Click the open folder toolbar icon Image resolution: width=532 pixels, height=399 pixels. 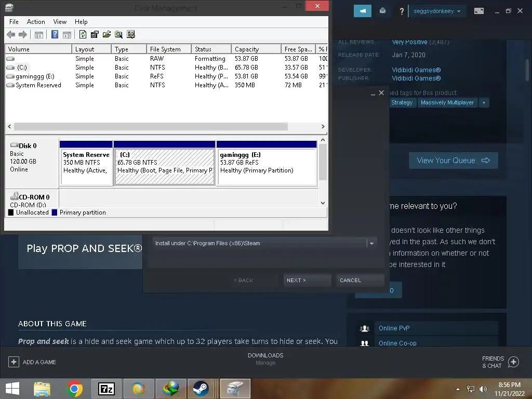tap(107, 34)
